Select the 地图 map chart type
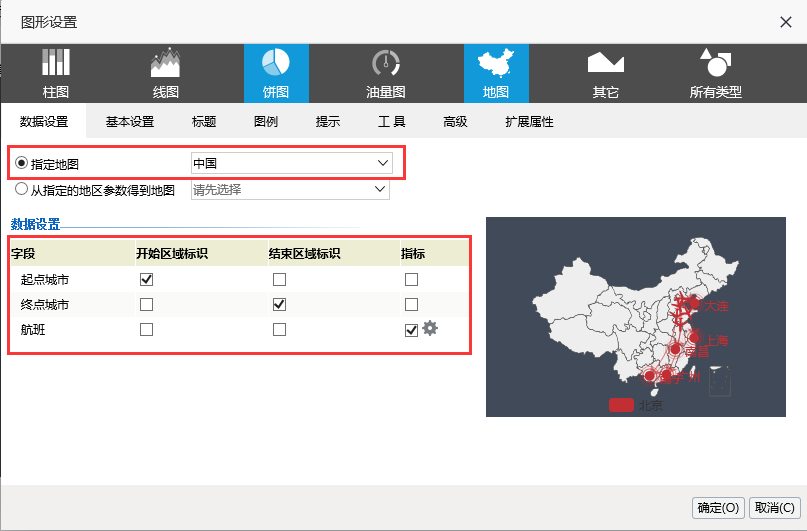Viewport: 807px width, 531px height. [496, 73]
